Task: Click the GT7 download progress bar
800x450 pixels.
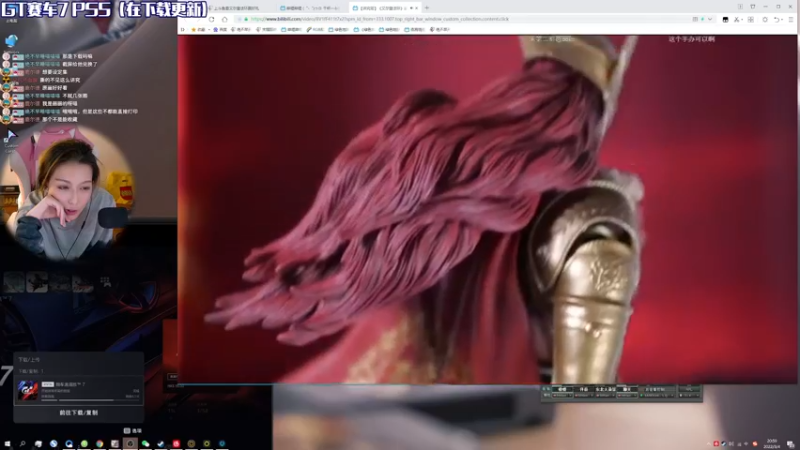Action: pos(90,400)
